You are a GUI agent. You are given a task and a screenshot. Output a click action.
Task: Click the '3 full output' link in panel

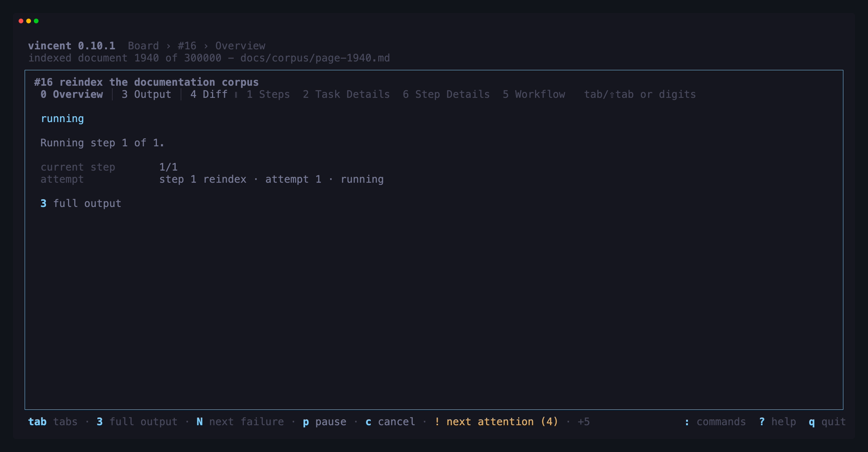[81, 204]
